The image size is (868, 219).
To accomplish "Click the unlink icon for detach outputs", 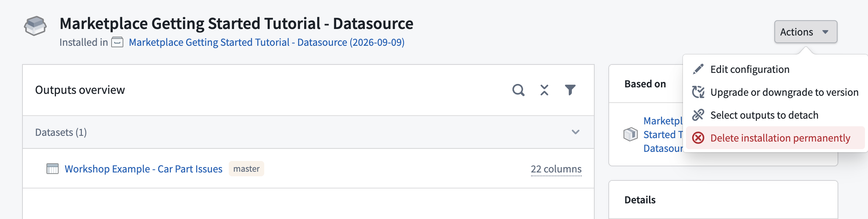I will (698, 115).
